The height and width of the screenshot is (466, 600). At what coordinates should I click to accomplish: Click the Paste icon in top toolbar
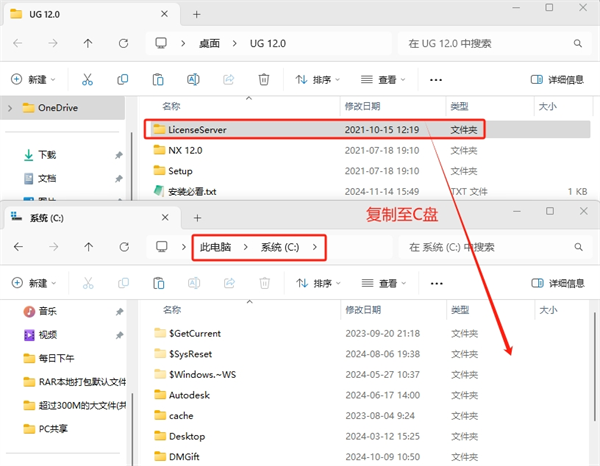158,80
